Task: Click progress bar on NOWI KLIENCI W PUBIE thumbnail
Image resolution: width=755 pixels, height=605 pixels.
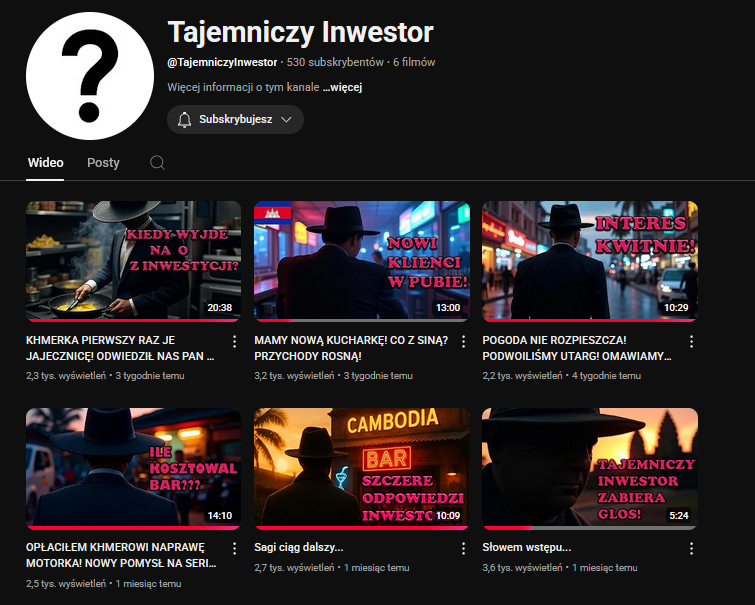Action: click(x=362, y=320)
